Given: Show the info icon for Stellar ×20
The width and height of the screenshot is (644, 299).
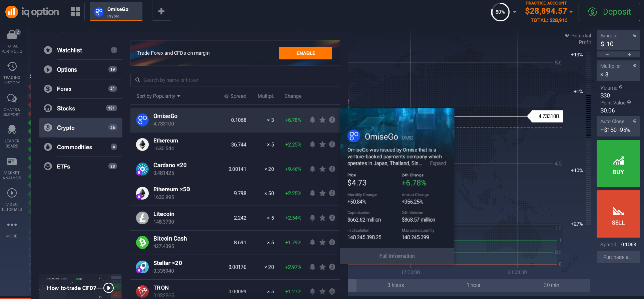Looking at the screenshot, I should tap(332, 267).
